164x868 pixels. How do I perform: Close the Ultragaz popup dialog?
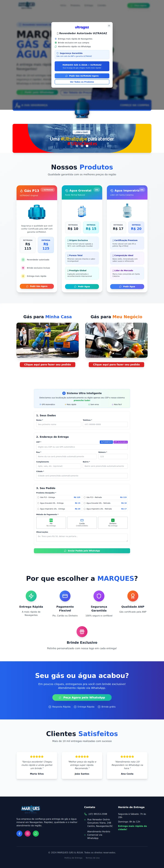point(109,26)
